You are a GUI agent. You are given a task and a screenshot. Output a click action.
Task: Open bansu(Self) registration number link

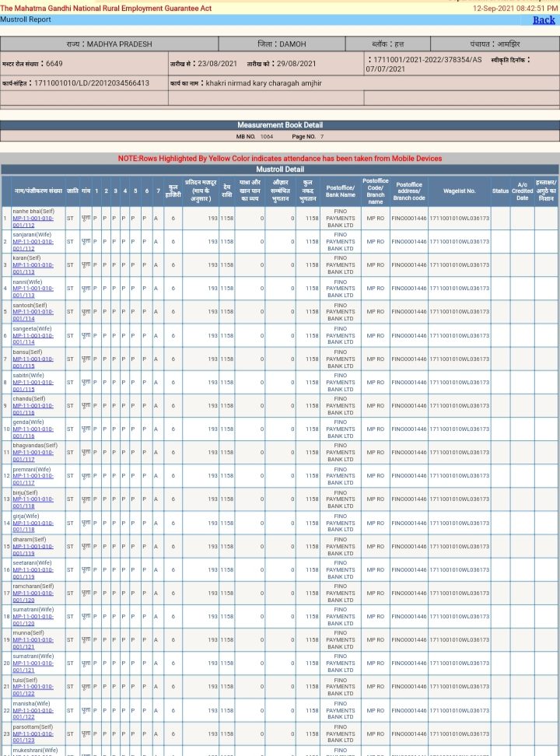point(33,362)
